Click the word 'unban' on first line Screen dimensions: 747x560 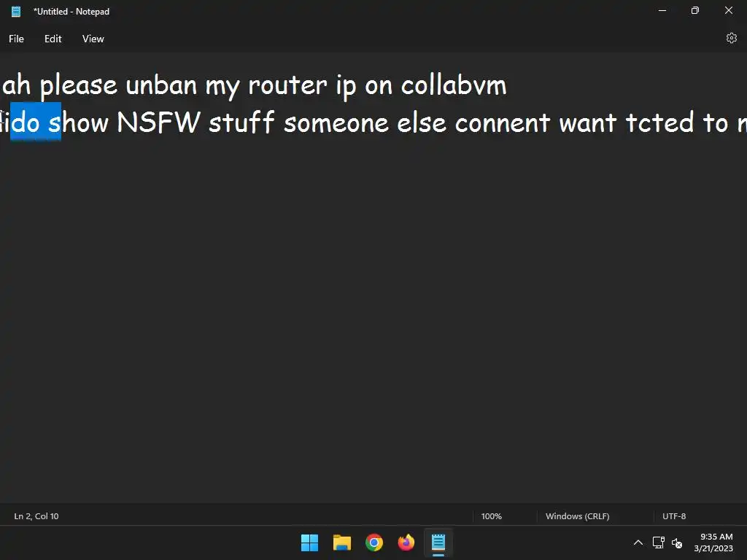(161, 85)
